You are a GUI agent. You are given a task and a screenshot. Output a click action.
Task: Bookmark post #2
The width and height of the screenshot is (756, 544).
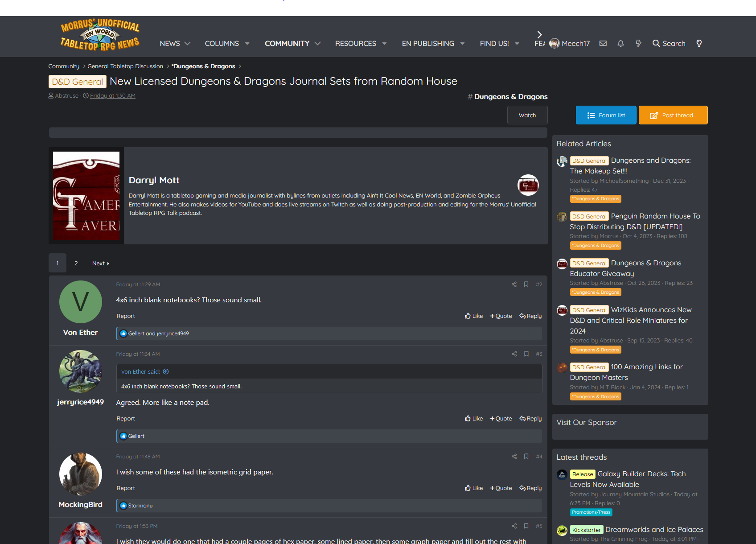click(526, 284)
